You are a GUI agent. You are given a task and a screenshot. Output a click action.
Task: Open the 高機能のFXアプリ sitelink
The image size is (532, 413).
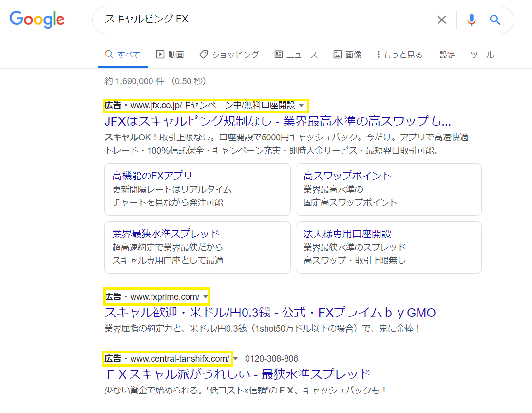pos(152,176)
